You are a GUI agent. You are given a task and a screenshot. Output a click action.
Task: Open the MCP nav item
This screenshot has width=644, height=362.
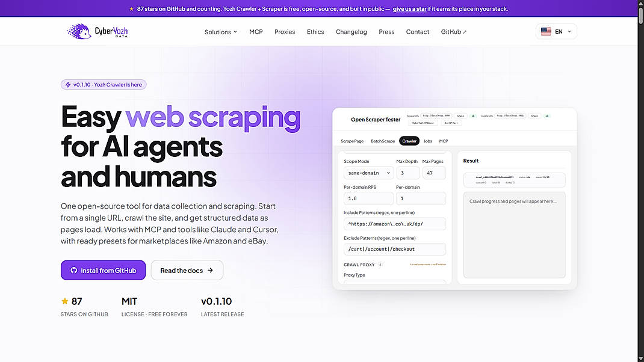(x=256, y=32)
